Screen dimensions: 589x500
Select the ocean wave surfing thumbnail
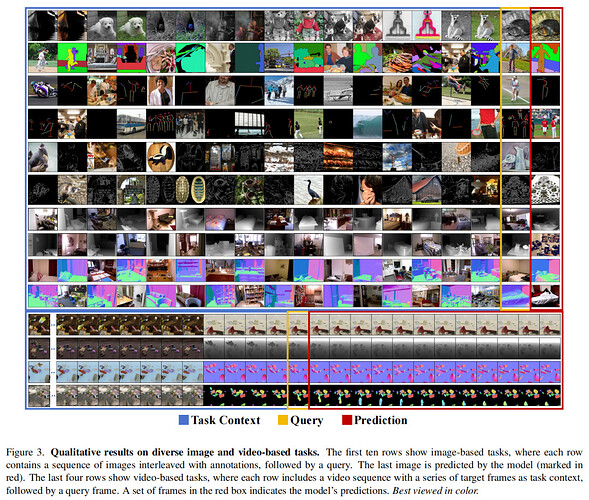(368, 124)
